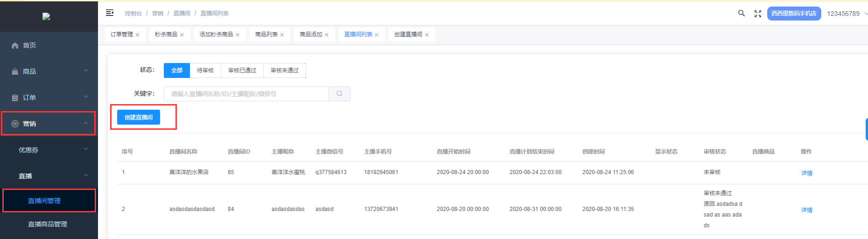Screen dimensions: 868x239
Task: Click 营销 breadcrumb
Action: pyautogui.click(x=158, y=14)
